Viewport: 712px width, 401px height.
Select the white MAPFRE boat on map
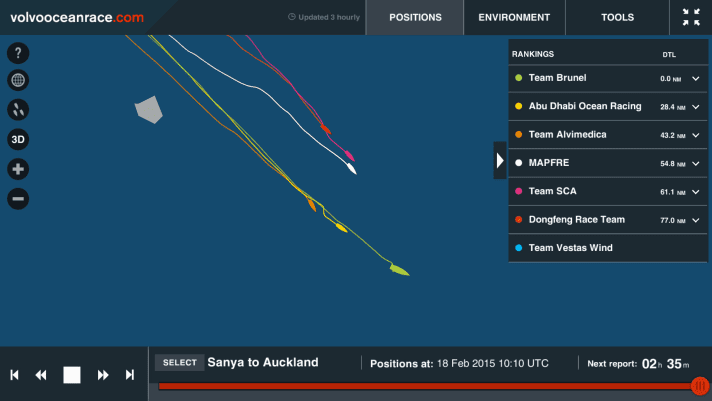pos(351,168)
